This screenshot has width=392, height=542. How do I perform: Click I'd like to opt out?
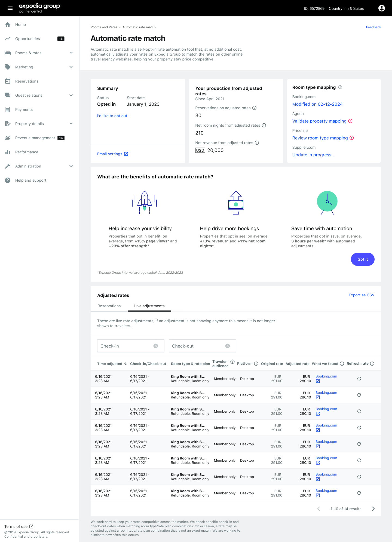[112, 116]
